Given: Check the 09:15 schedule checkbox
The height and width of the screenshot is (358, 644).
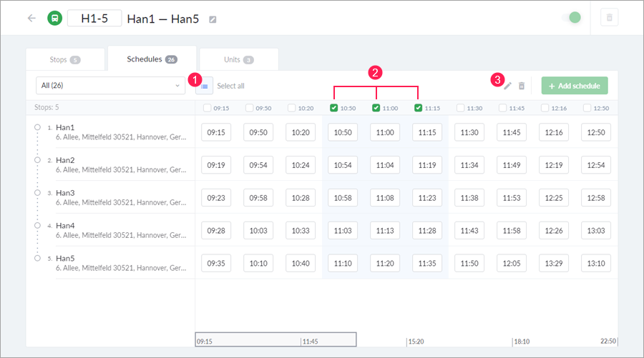Looking at the screenshot, I should tap(208, 109).
